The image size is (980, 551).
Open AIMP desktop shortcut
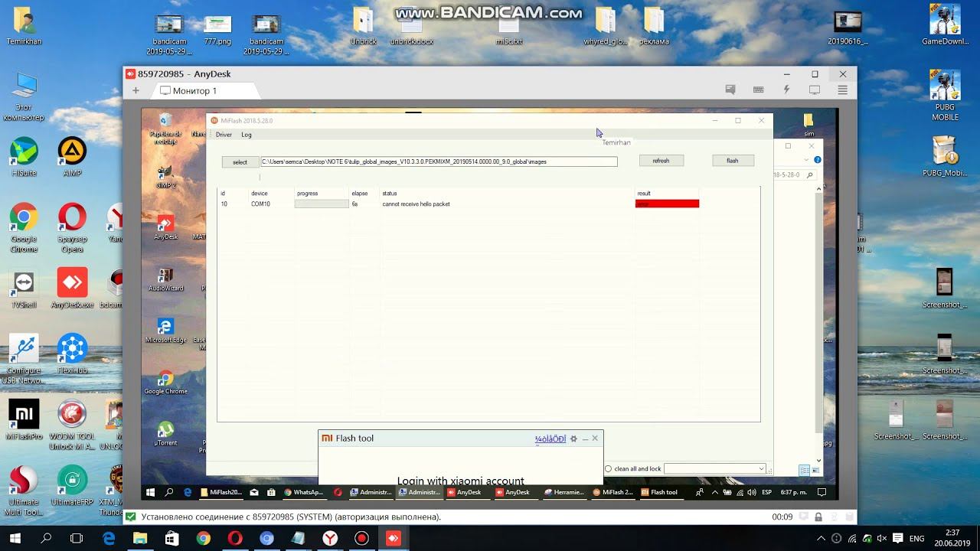pyautogui.click(x=72, y=156)
